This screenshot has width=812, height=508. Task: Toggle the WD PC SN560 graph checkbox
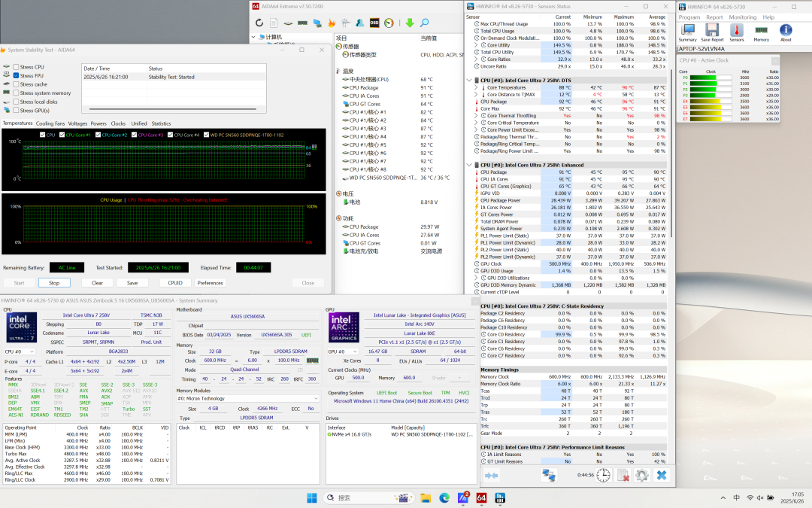point(206,135)
